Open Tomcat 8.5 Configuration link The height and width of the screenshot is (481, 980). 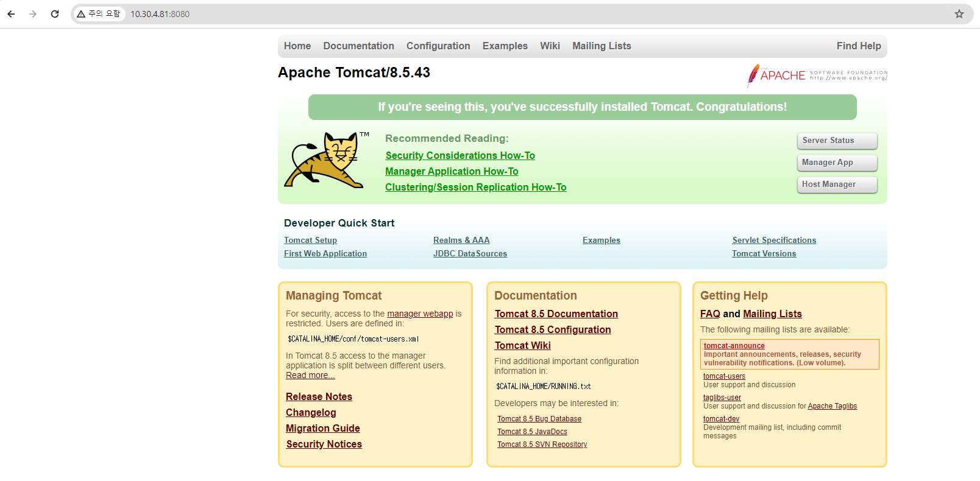point(553,330)
